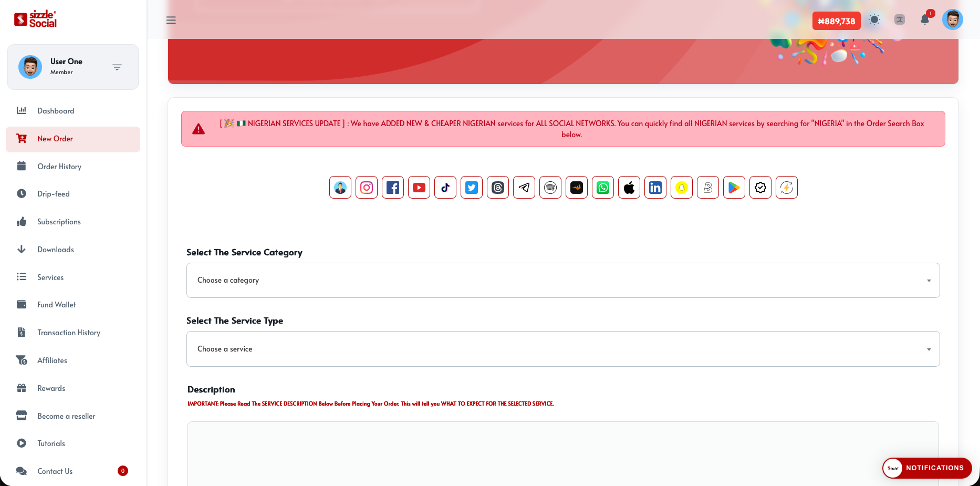Open the notification bell
The width and height of the screenshot is (980, 486).
coord(925,20)
